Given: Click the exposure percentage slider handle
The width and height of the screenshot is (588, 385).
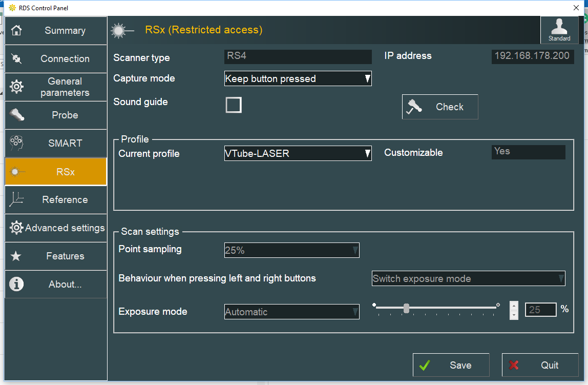Looking at the screenshot, I should [406, 308].
